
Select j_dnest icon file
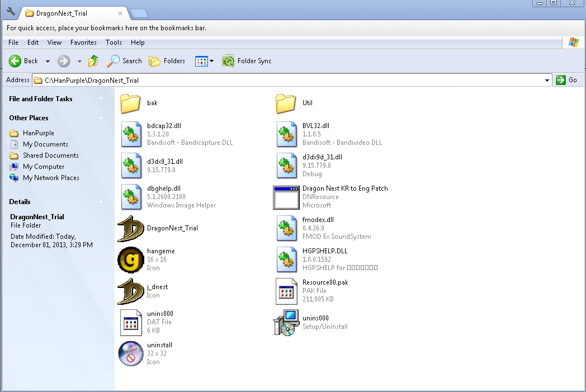[x=131, y=291]
